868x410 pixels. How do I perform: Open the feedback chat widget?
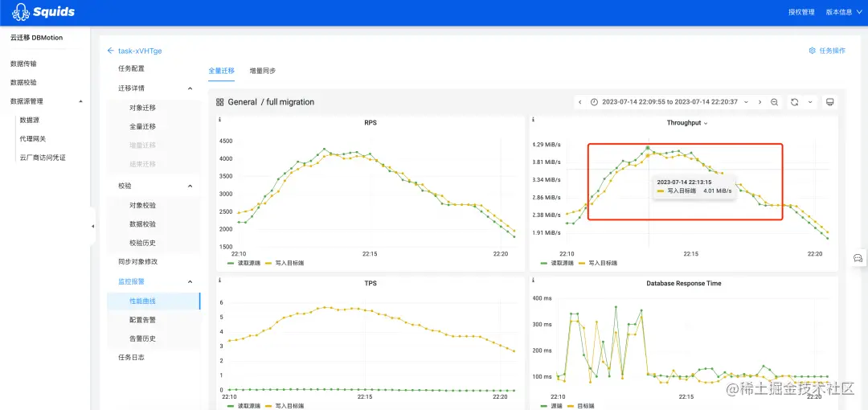point(858,257)
